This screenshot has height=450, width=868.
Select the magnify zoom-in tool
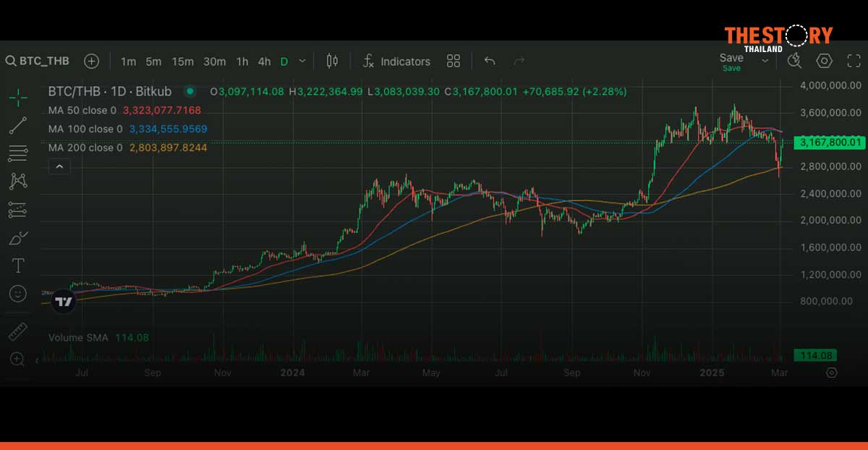17,360
